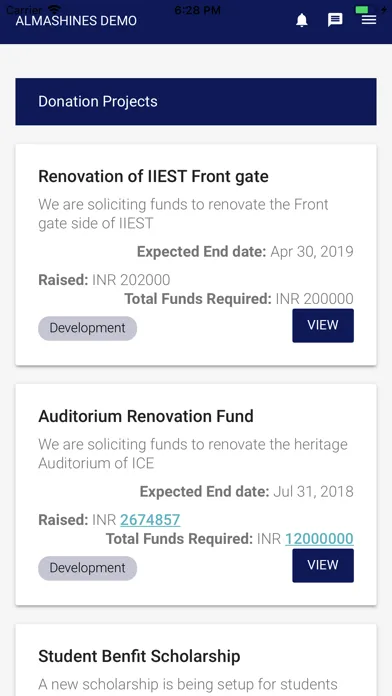Open the notifications bell icon
The image size is (392, 696).
302,20
